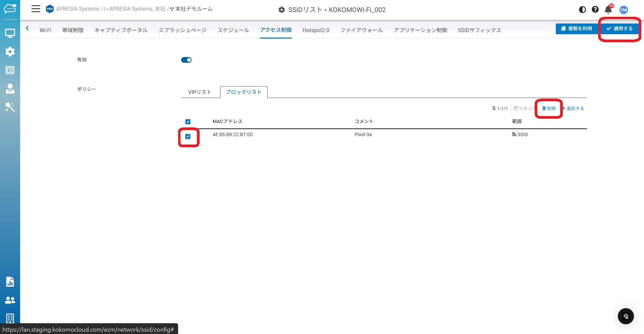Click the monitor dashboard icon in sidebar
Viewport: 644px width, 334px height.
10,33
